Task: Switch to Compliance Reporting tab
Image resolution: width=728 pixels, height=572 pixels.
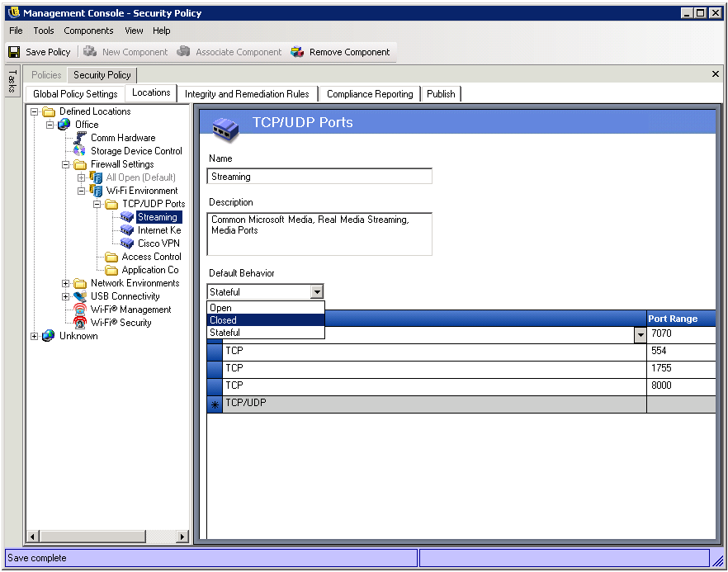Action: [370, 94]
